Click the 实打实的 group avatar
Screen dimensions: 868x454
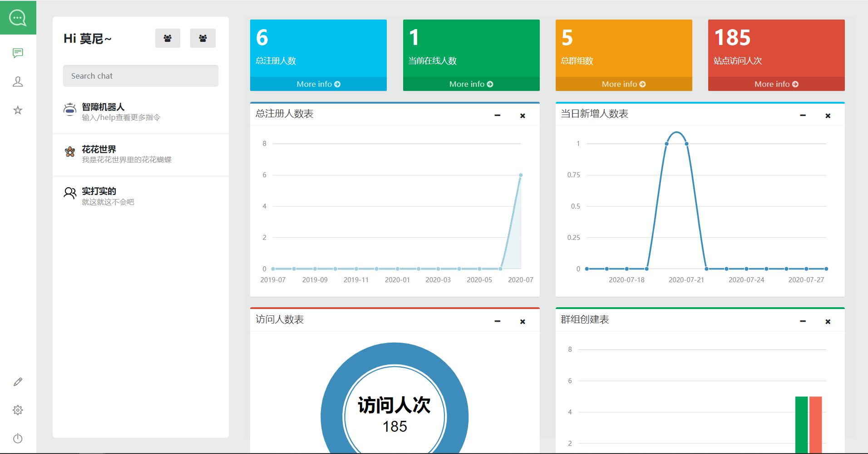70,193
